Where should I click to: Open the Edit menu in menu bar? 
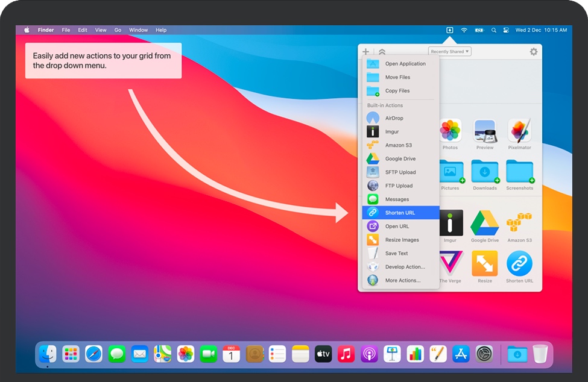click(83, 30)
